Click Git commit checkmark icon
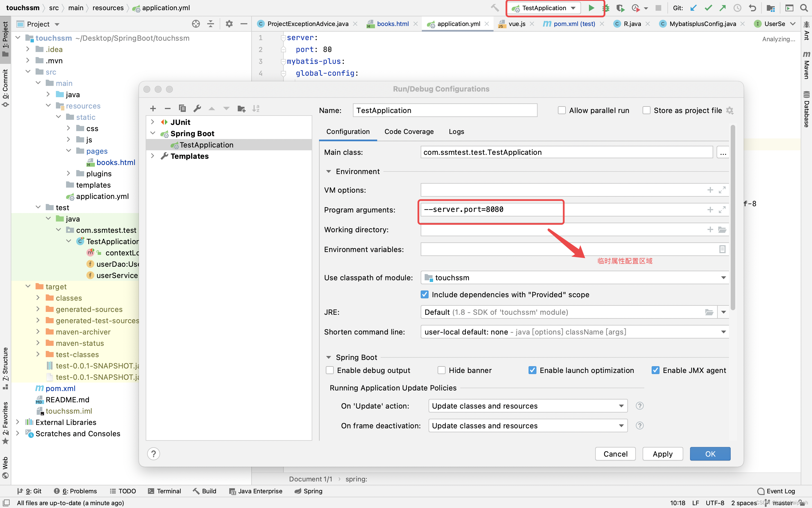Viewport: 812px width, 508px height. pyautogui.click(x=708, y=8)
